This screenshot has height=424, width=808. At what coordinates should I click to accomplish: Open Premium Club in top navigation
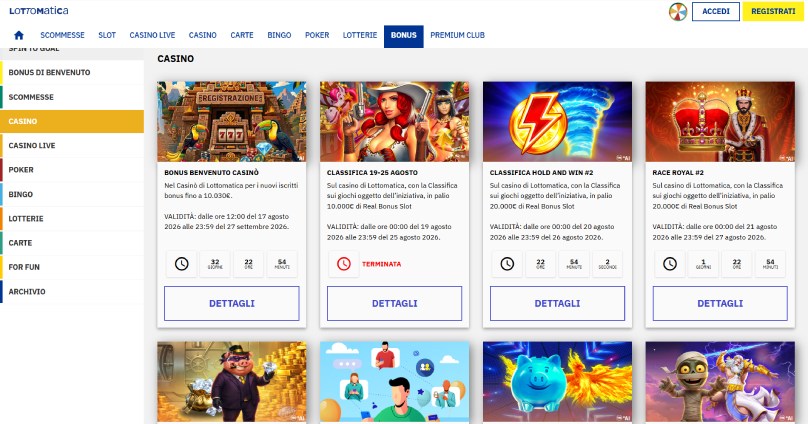click(x=457, y=35)
